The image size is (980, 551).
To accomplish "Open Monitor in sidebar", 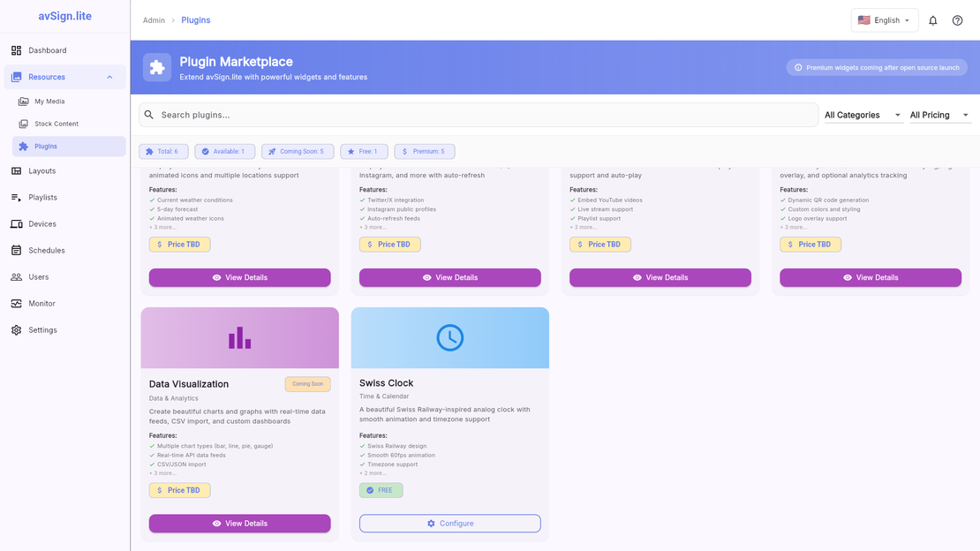I will coord(65,304).
